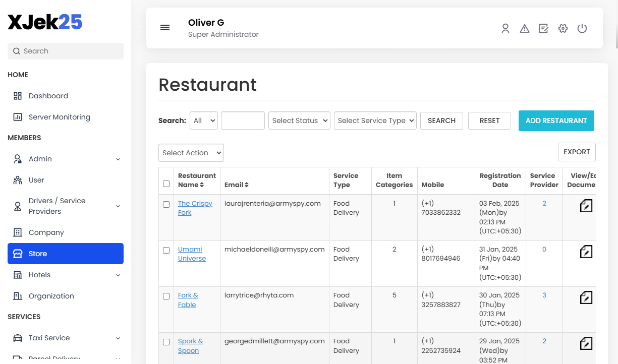Open the Dashboard from the sidebar
The image size is (618, 364).
[x=48, y=95]
